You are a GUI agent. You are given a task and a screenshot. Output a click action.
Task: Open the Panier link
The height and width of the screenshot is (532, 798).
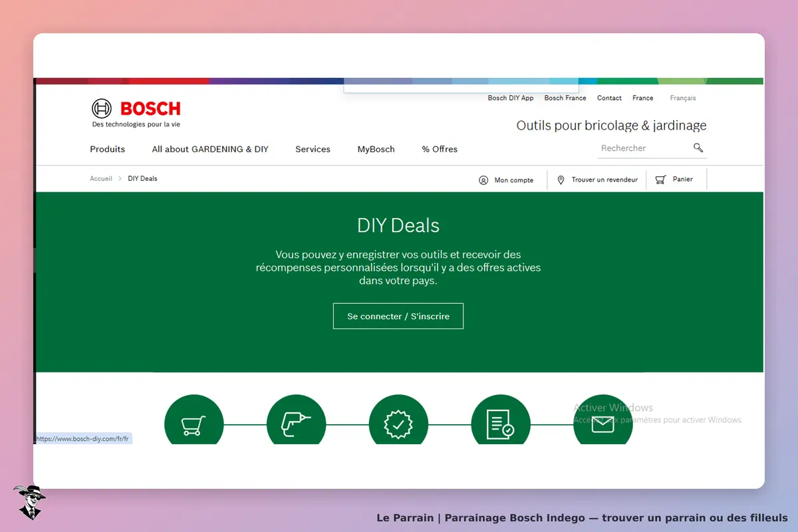(x=683, y=179)
